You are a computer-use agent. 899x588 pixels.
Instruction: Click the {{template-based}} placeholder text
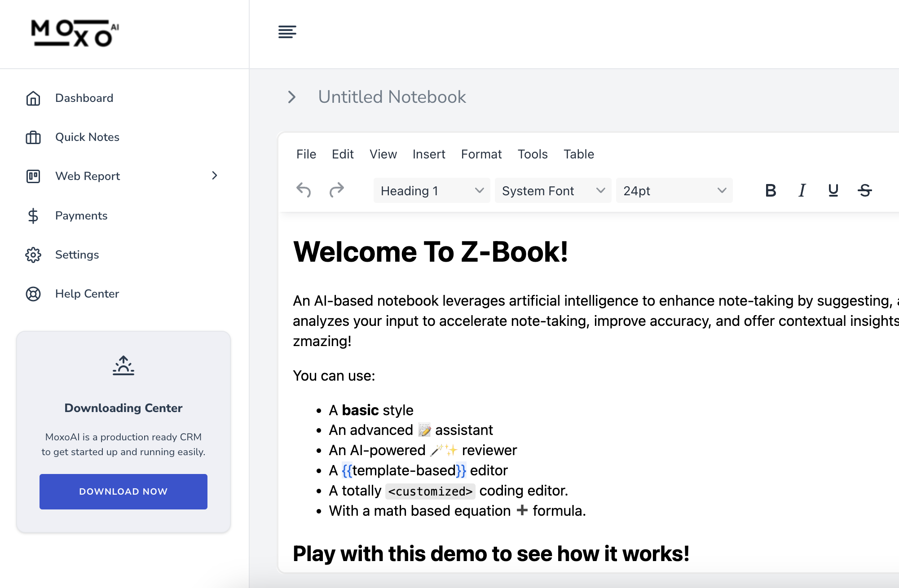pos(404,470)
